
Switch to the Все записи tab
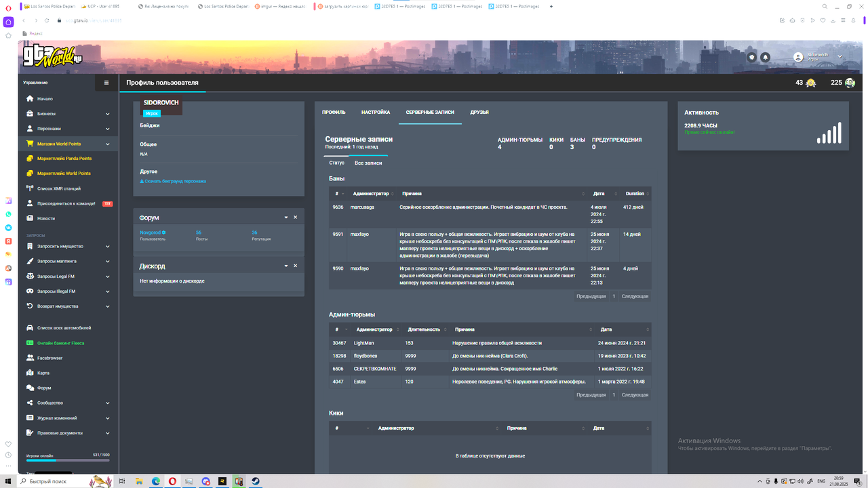tap(368, 163)
